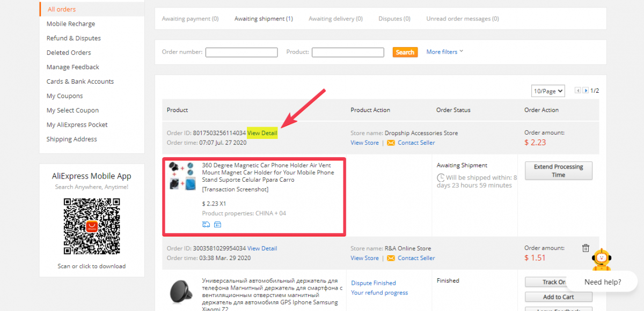Select Deleted Orders in sidebar
Image resolution: width=644 pixels, height=311 pixels.
(69, 53)
